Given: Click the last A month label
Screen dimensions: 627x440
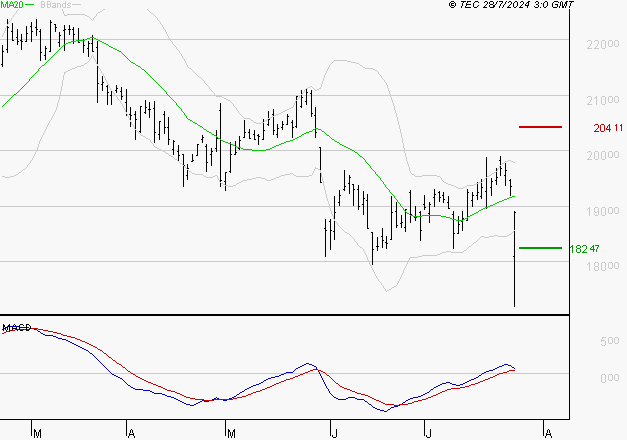Looking at the screenshot, I should click(548, 433).
